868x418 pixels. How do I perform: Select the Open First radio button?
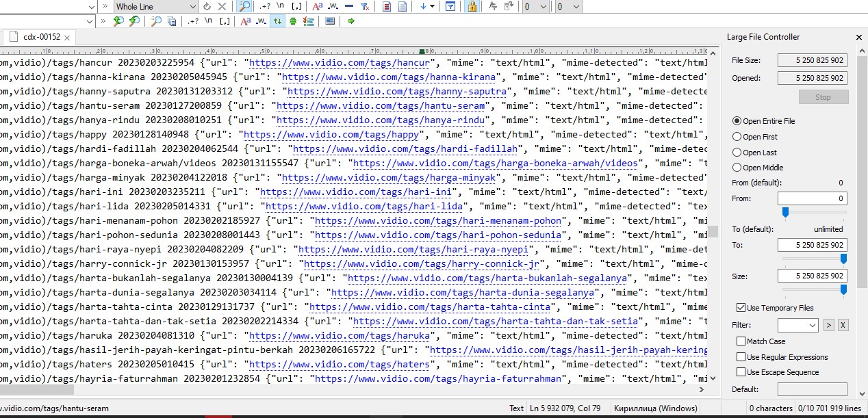(x=754, y=137)
